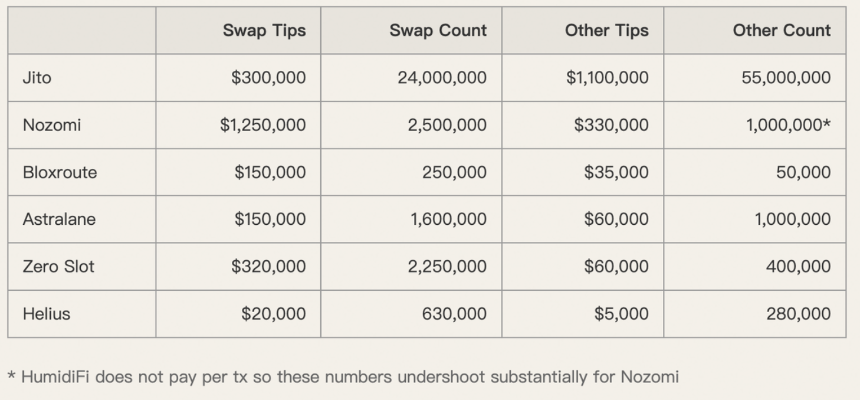
Task: Click the Swap Count column header
Action: (x=438, y=30)
